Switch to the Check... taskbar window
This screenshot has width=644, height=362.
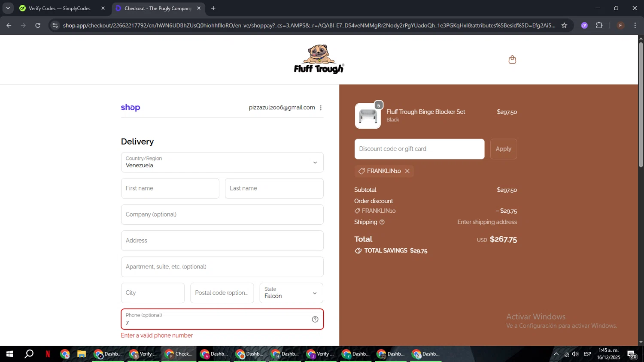(x=179, y=354)
